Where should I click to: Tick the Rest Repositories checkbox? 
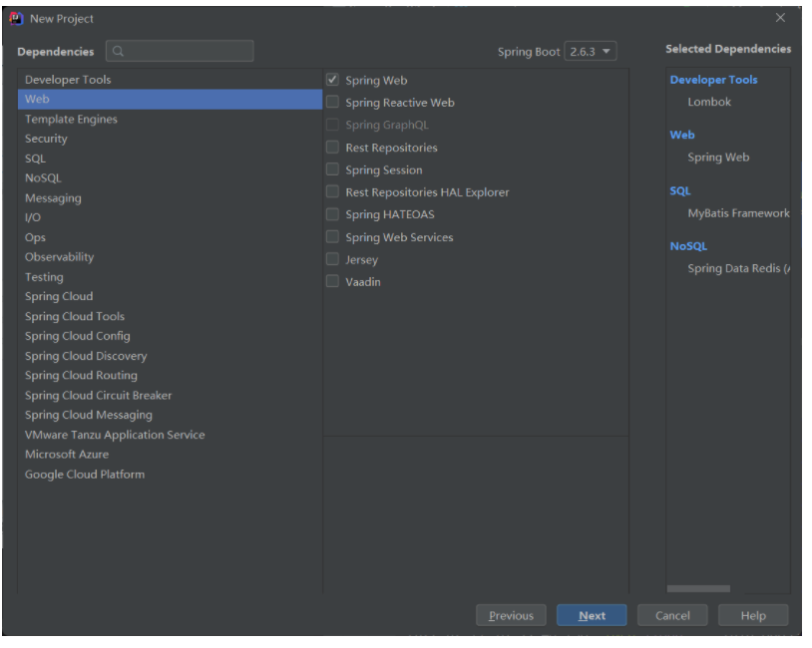coord(333,148)
